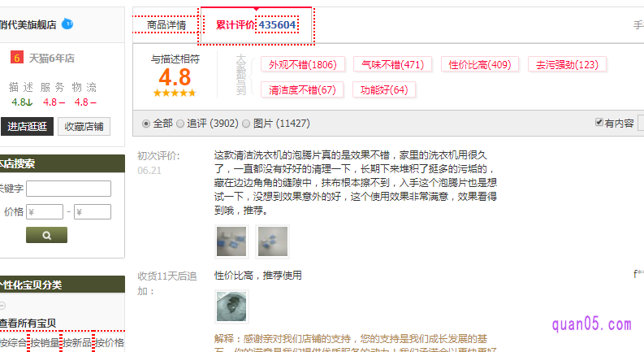Filter reviews by 性价比高(409) tag
Image resolution: width=644 pixels, height=352 pixels.
pyautogui.click(x=480, y=64)
